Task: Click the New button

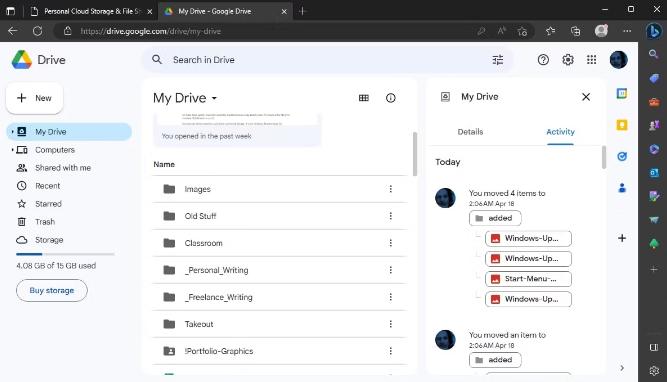Action: click(34, 98)
